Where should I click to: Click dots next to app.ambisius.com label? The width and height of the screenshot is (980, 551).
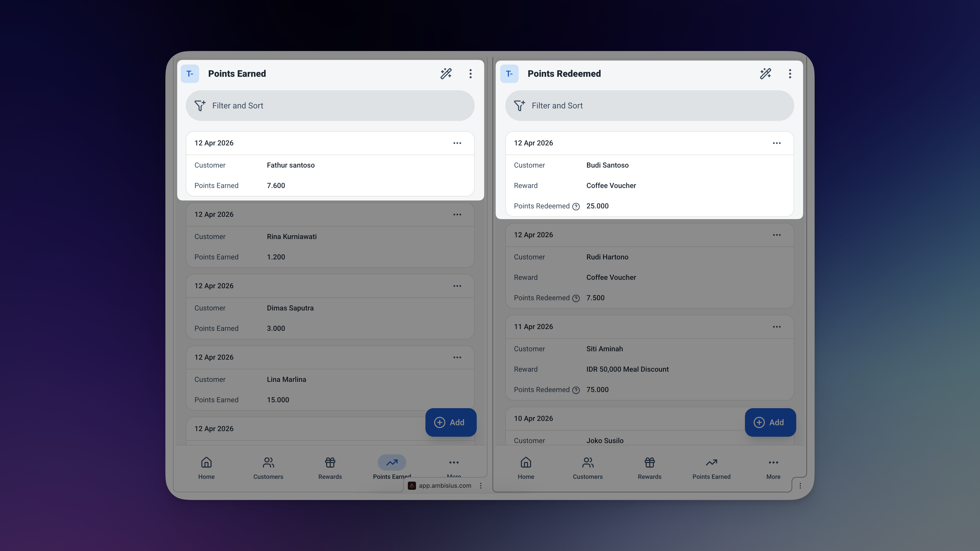(481, 486)
